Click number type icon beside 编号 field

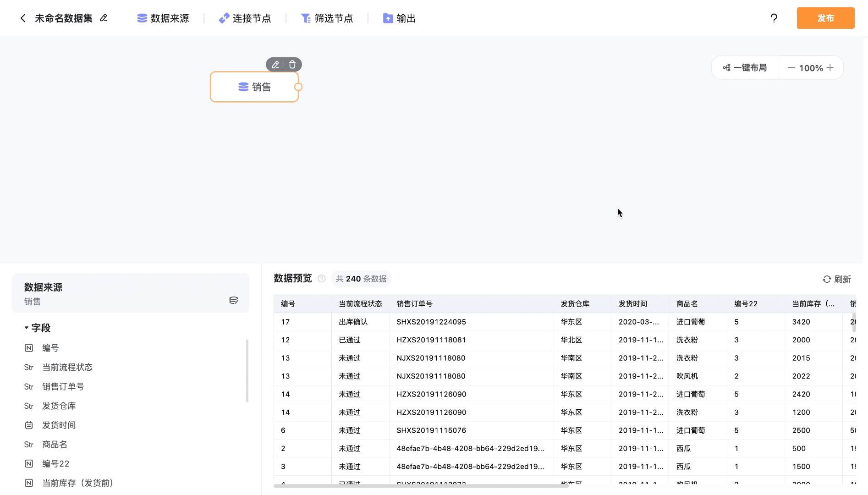click(29, 348)
